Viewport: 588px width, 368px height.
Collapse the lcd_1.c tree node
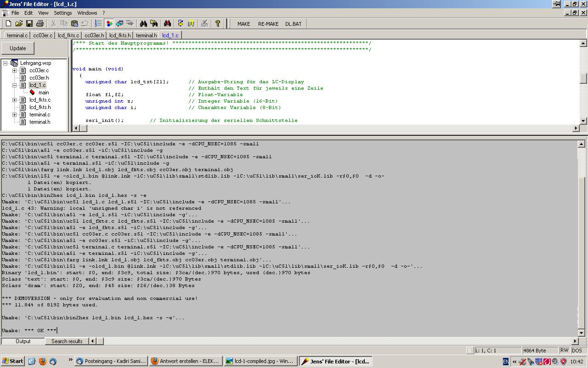tap(14, 85)
